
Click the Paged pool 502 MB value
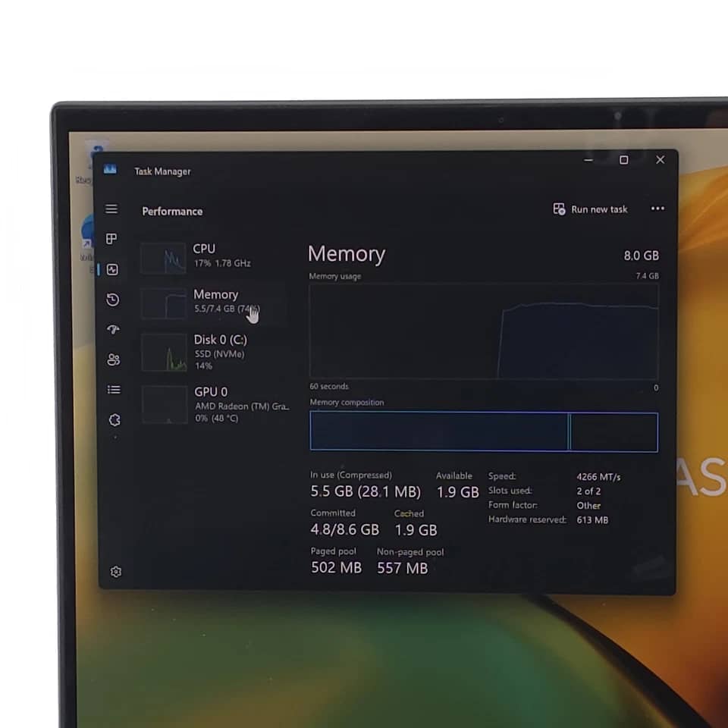point(336,568)
